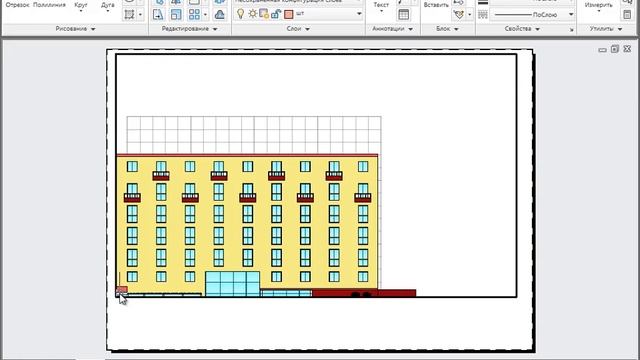The height and width of the screenshot is (360, 640).
Task: Expand the Аннотации panel
Action: coord(392,29)
